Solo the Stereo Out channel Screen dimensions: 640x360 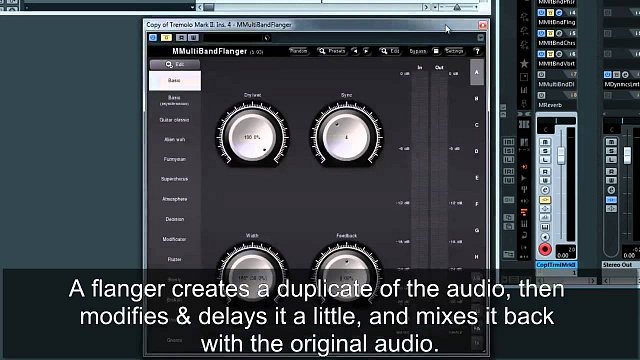[611, 151]
